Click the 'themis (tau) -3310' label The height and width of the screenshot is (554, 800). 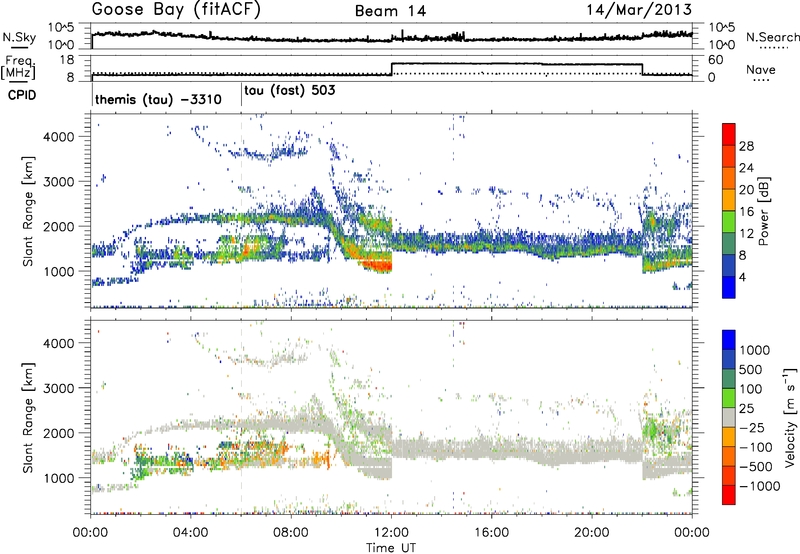point(158,99)
